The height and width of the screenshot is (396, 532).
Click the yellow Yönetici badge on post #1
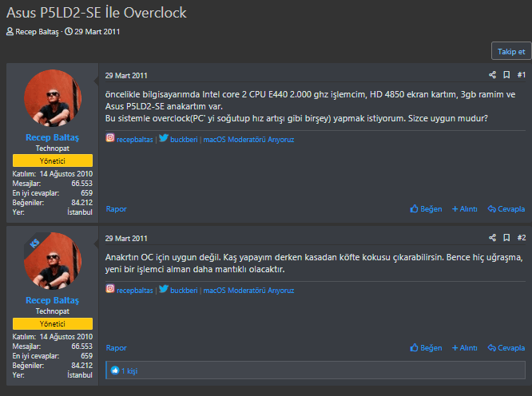click(x=53, y=160)
